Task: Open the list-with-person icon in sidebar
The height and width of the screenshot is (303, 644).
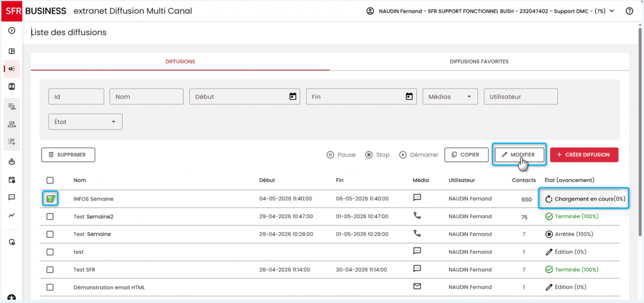Action: 12,106
